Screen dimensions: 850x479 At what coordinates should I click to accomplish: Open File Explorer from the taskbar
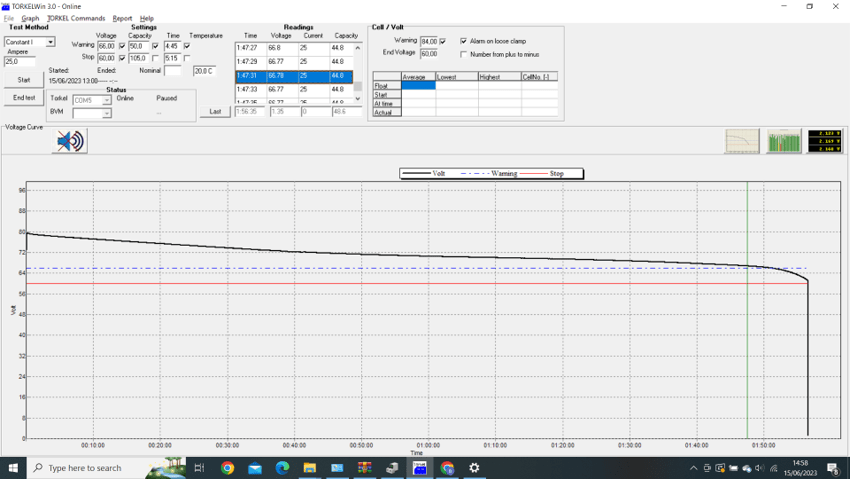[310, 468]
